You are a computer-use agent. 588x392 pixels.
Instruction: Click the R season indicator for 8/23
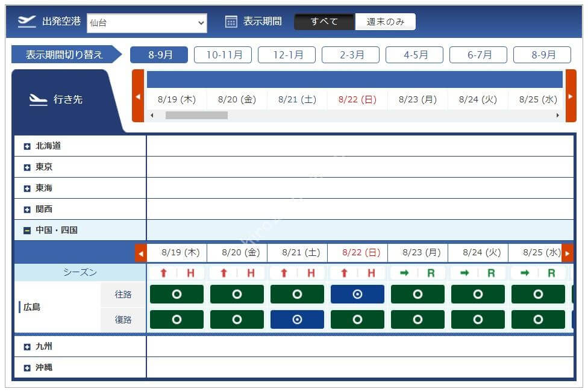[431, 273]
